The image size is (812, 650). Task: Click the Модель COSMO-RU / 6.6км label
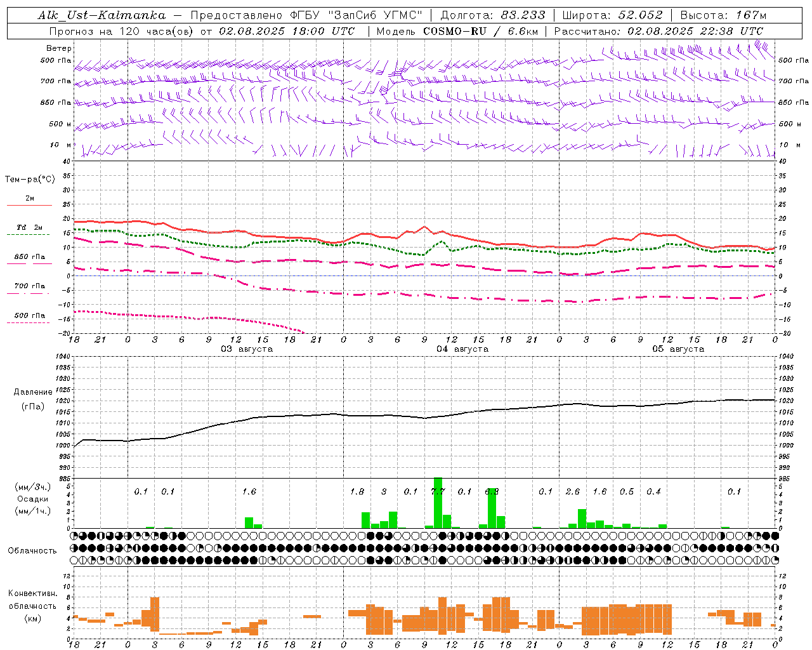tap(457, 30)
